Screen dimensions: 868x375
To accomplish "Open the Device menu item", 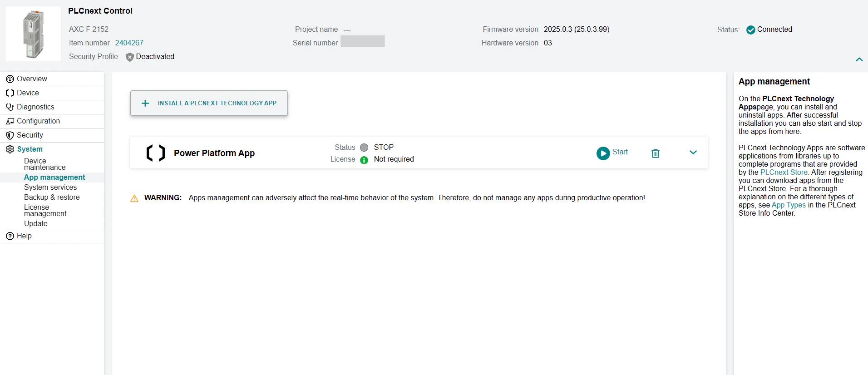I will 52,93.
